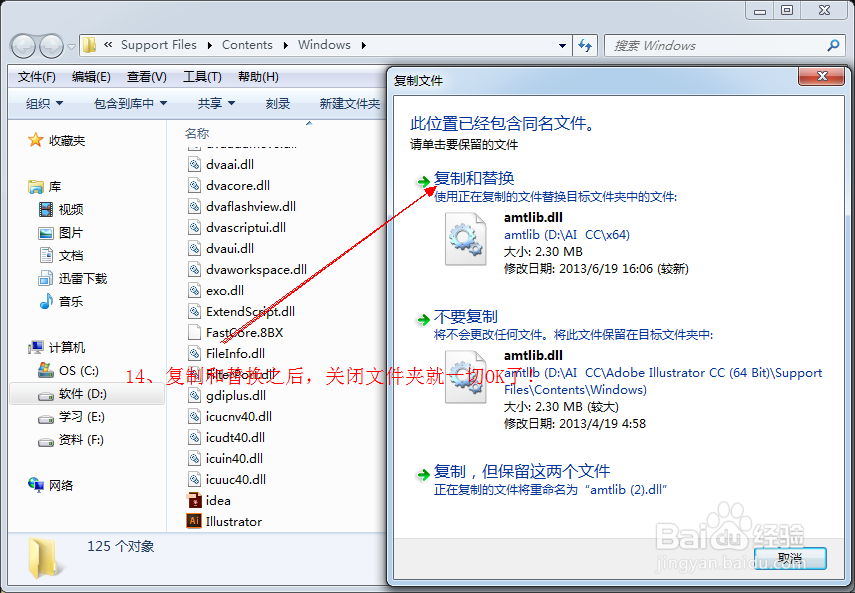Click the magnifier search icon
The height and width of the screenshot is (593, 855).
click(x=833, y=45)
